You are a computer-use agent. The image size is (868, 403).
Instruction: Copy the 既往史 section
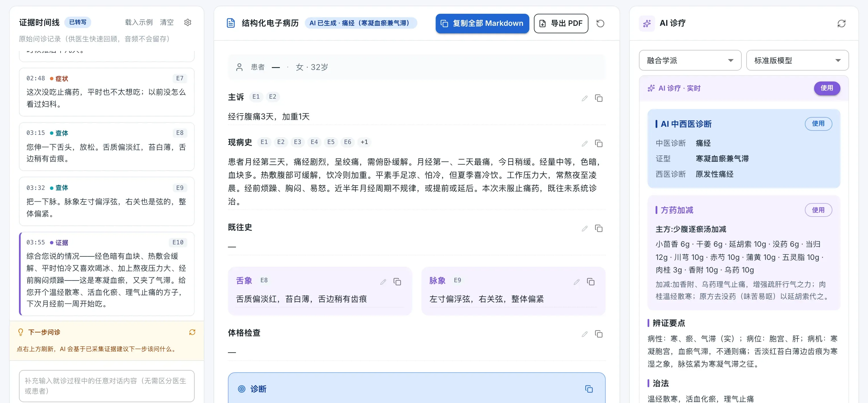(x=598, y=228)
